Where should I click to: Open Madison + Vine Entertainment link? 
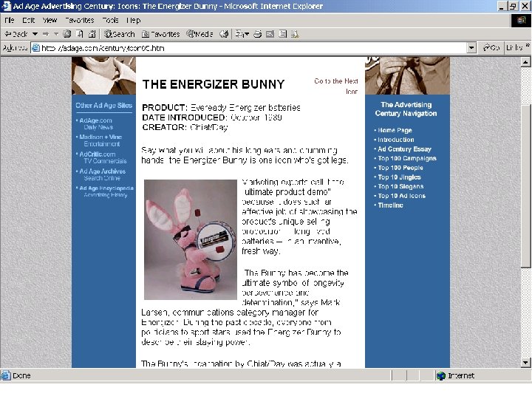pos(100,140)
